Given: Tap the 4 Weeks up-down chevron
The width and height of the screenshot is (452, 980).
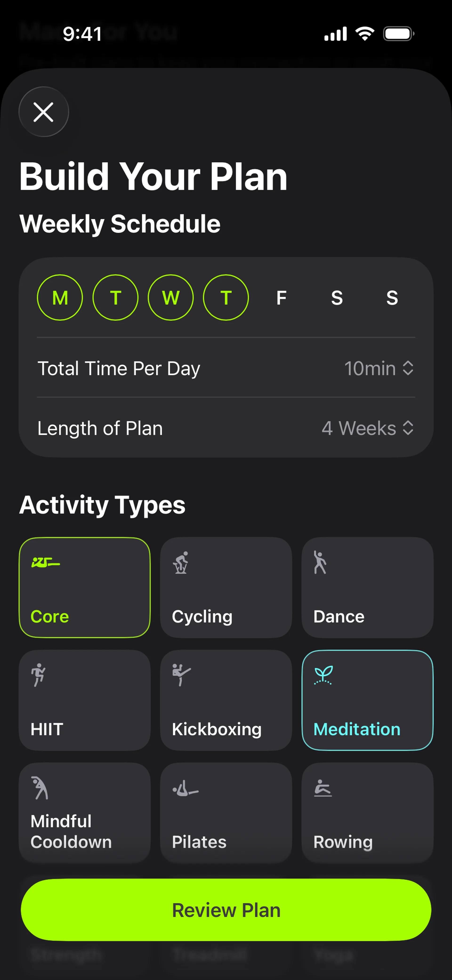Looking at the screenshot, I should click(408, 428).
